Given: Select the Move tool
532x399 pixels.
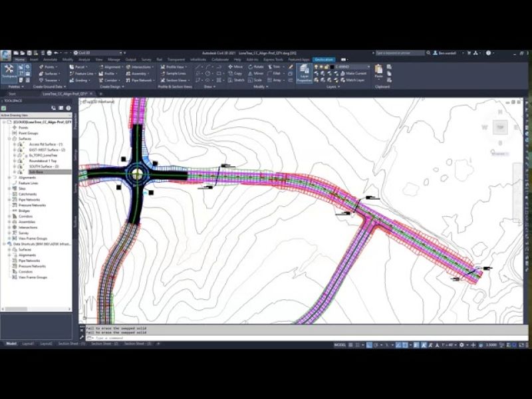Looking at the screenshot, I should pos(235,67).
